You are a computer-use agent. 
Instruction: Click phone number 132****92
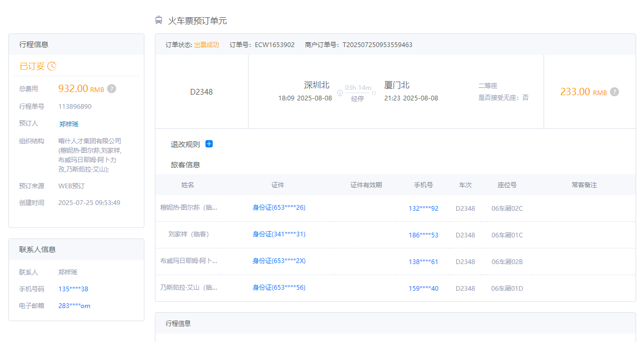pyautogui.click(x=423, y=209)
